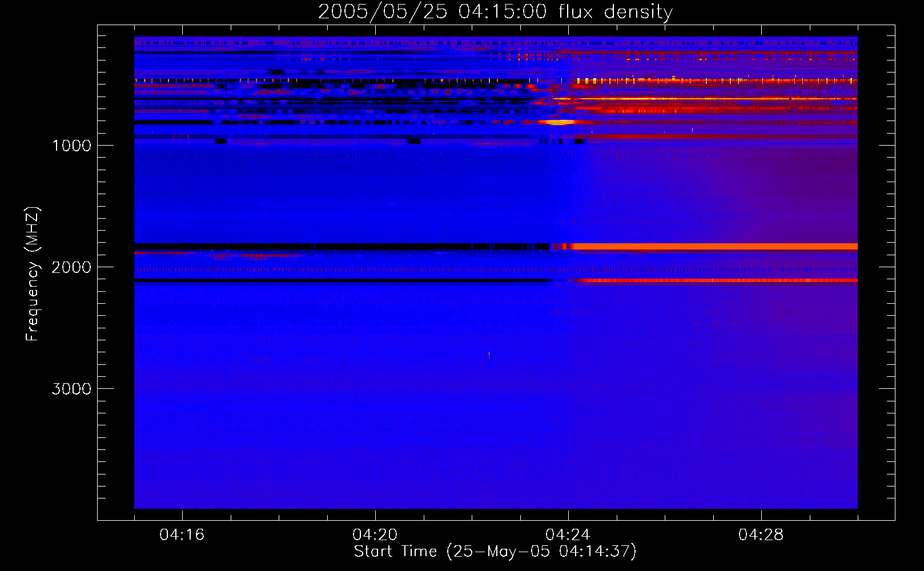This screenshot has height=571, width=924.
Task: Click the 3000 frequency tick label
Action: click(71, 389)
